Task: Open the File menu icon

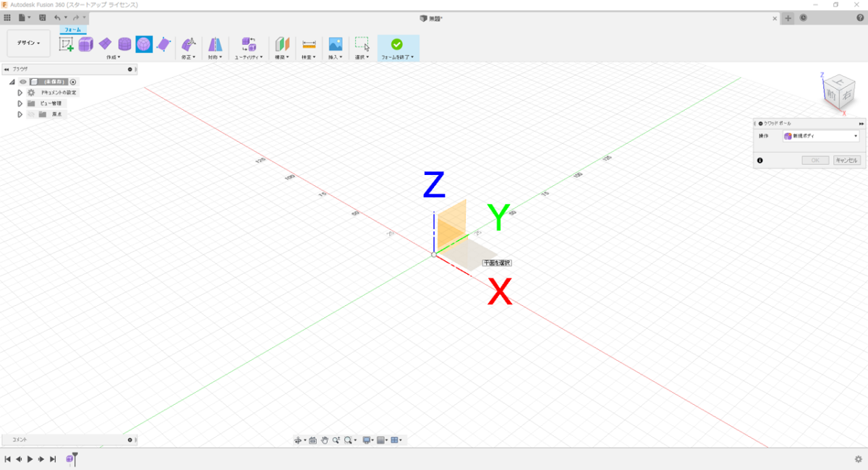Action: [x=22, y=17]
